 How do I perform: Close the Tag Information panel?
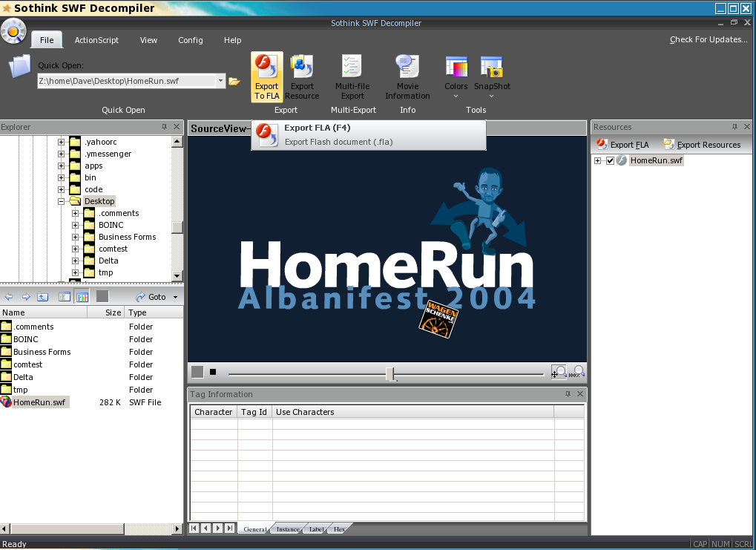[x=580, y=394]
